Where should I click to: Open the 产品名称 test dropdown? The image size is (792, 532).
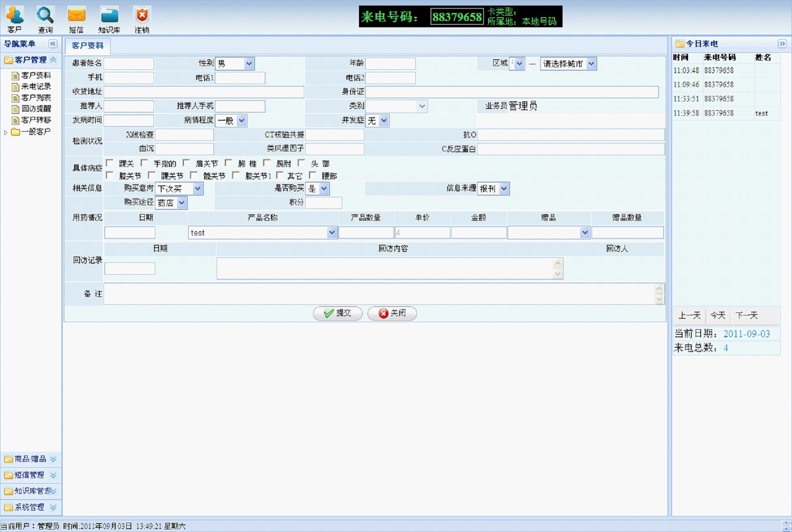click(x=263, y=233)
